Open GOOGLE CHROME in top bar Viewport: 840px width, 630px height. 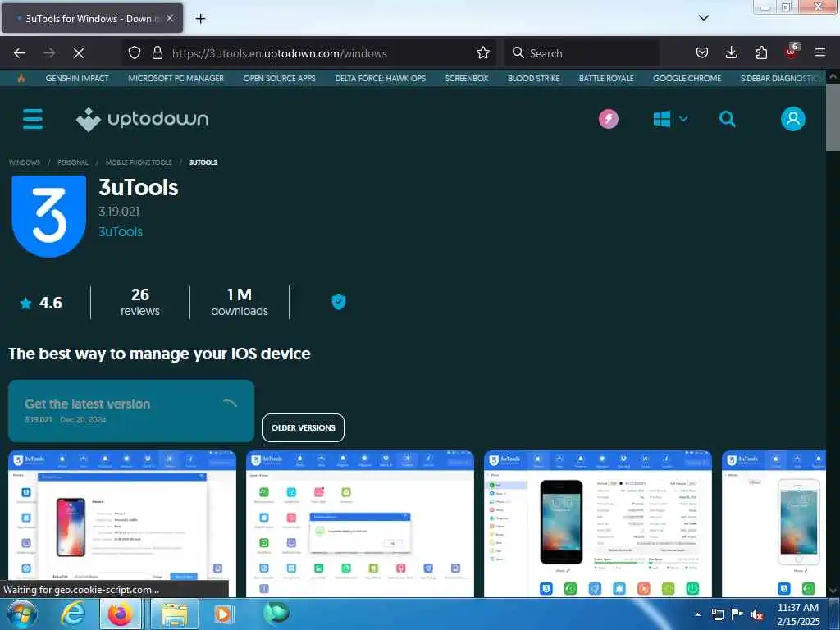(x=687, y=78)
